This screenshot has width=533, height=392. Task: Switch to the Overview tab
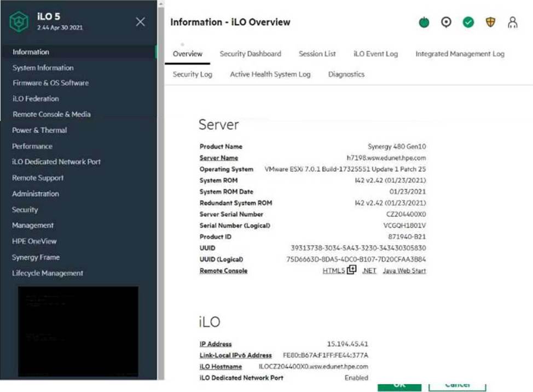pos(187,54)
